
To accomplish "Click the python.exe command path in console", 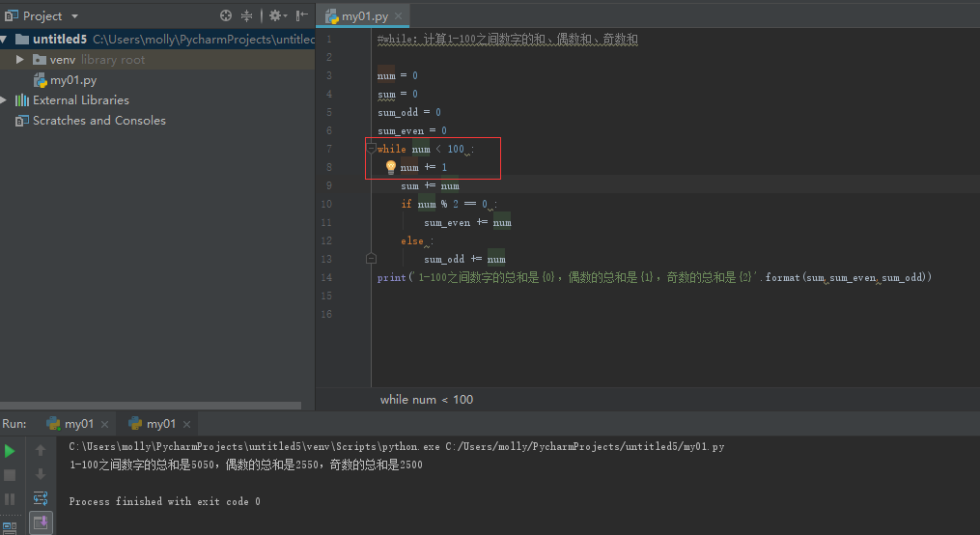I will (x=396, y=447).
